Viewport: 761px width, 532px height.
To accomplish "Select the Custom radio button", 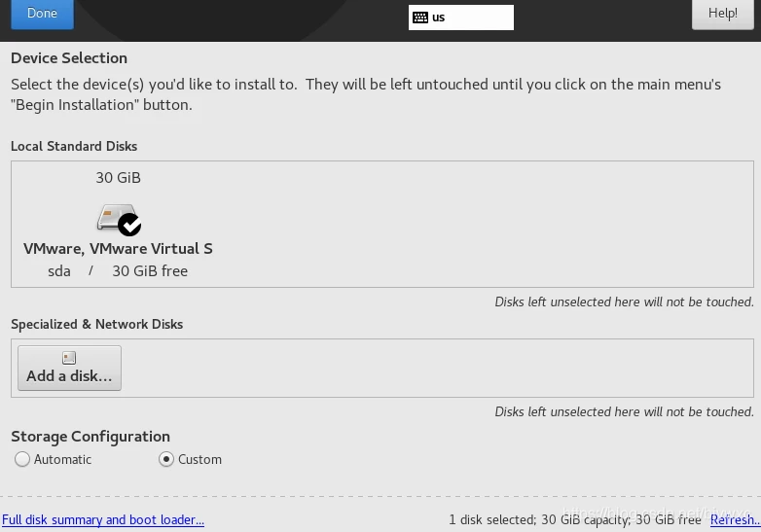I will 166,459.
